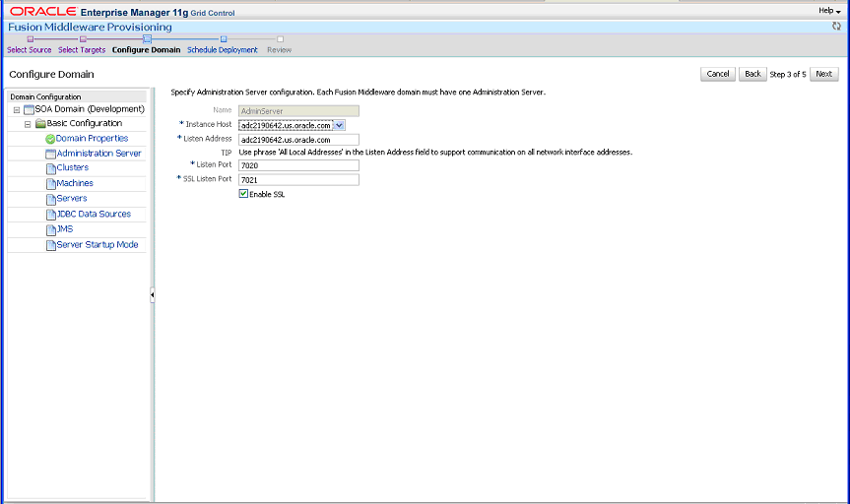Click the SOA Domain node icon
The height and width of the screenshot is (504, 850).
point(29,110)
